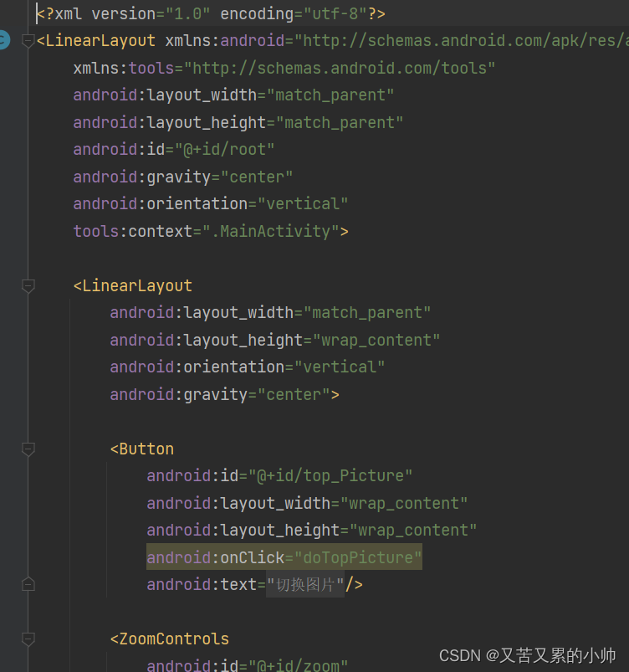Click the <Button tag name

coord(142,449)
